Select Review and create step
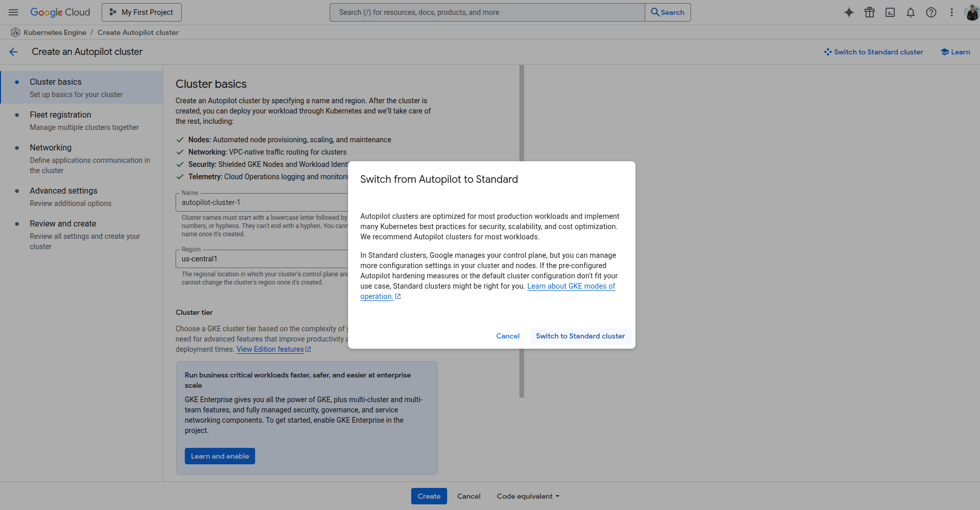This screenshot has height=510, width=980. click(82, 234)
